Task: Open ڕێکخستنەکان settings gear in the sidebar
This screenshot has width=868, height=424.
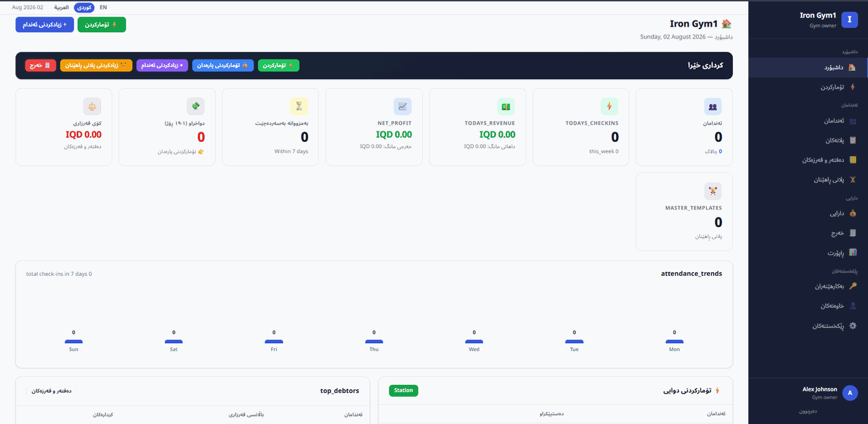Action: click(x=808, y=325)
